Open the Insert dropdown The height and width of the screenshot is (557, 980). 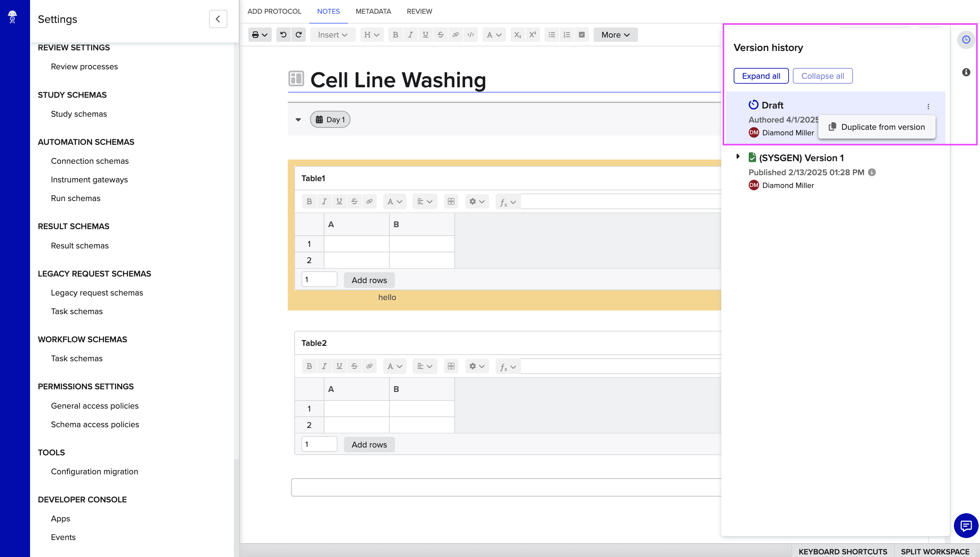click(332, 35)
